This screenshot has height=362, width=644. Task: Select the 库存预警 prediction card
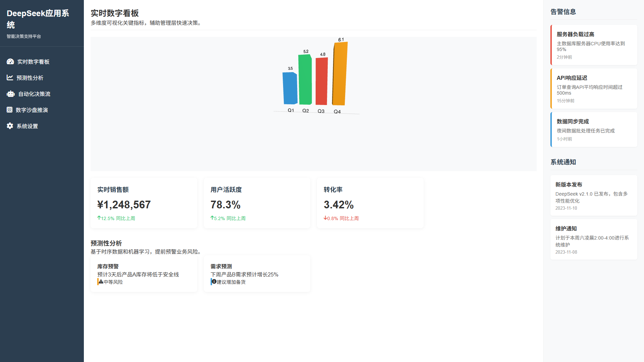click(x=144, y=273)
